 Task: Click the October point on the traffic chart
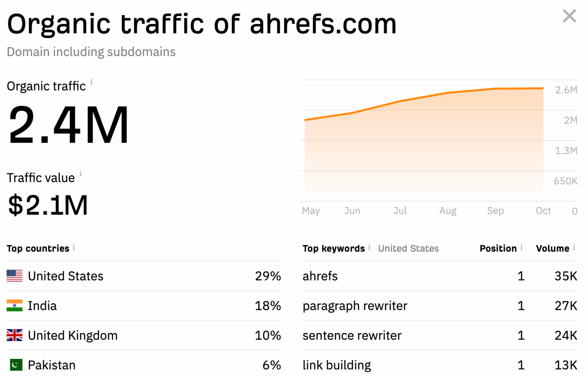coord(543,88)
